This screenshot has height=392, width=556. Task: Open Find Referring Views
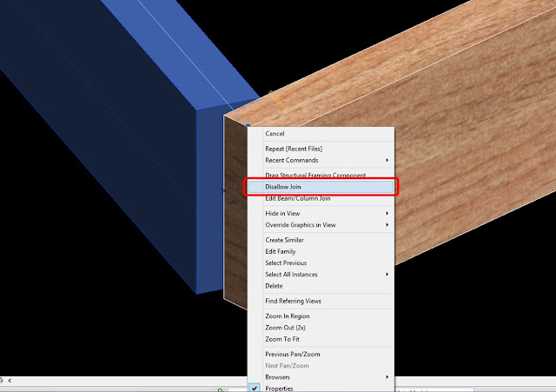point(293,302)
